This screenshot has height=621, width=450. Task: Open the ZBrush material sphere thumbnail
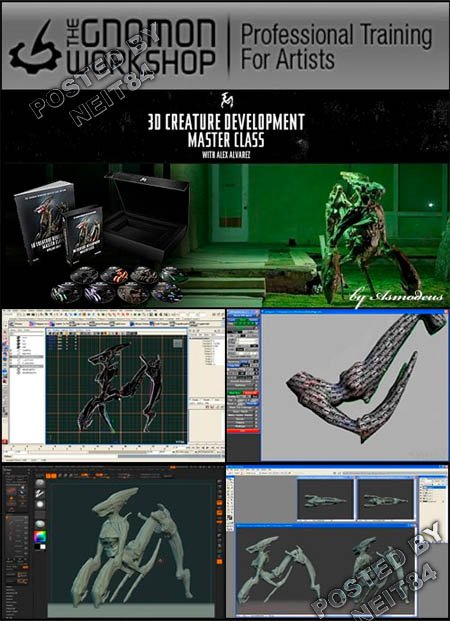(40, 524)
